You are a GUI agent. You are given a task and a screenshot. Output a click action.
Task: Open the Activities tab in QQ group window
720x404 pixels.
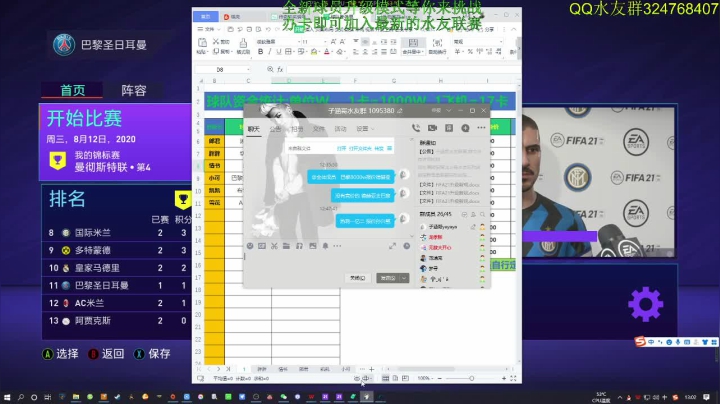340,129
